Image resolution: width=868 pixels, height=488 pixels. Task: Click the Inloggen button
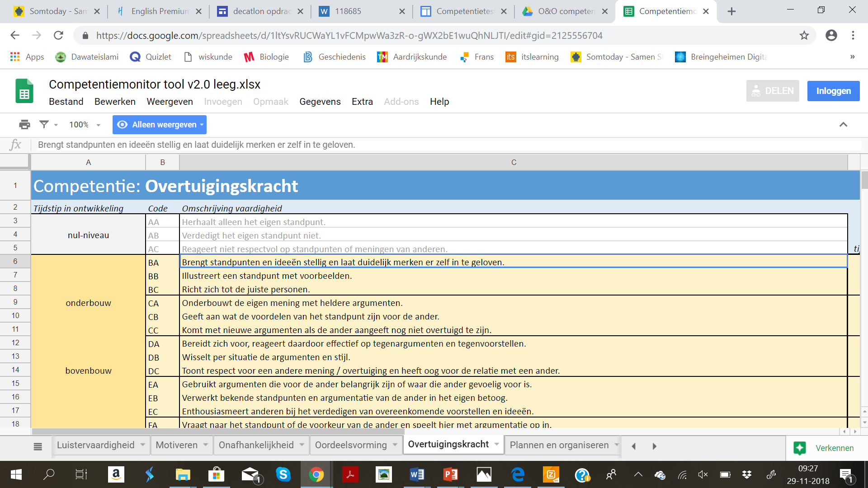pos(833,91)
